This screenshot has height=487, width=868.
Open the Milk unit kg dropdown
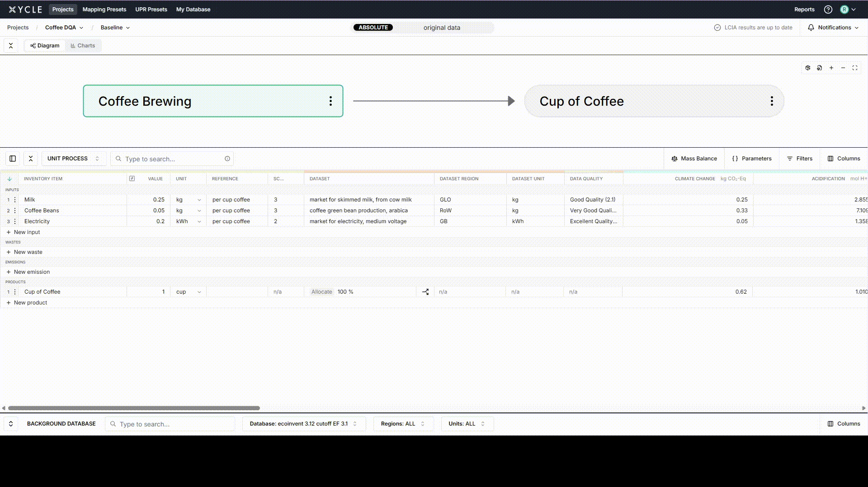[199, 200]
